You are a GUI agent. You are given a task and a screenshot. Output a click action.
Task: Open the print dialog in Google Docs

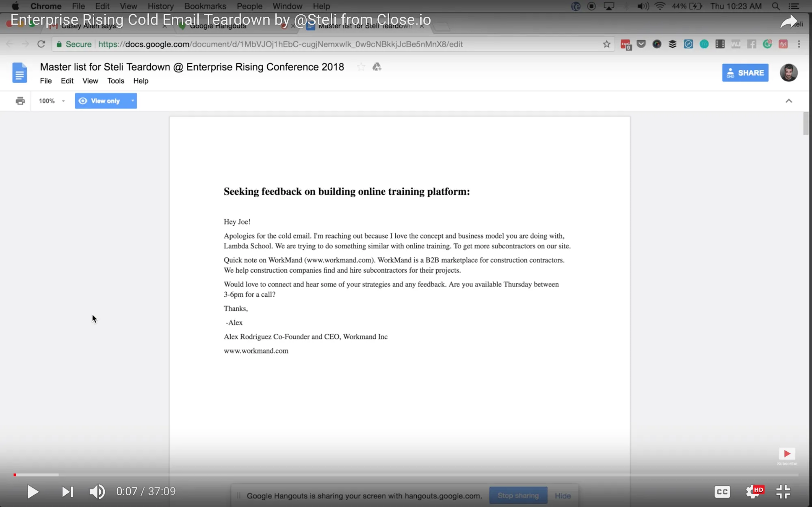click(19, 101)
